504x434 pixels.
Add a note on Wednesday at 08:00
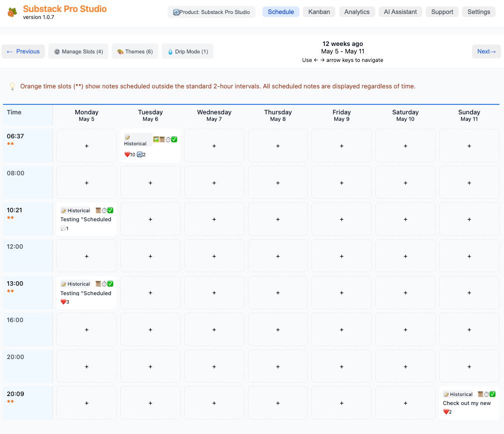[214, 183]
